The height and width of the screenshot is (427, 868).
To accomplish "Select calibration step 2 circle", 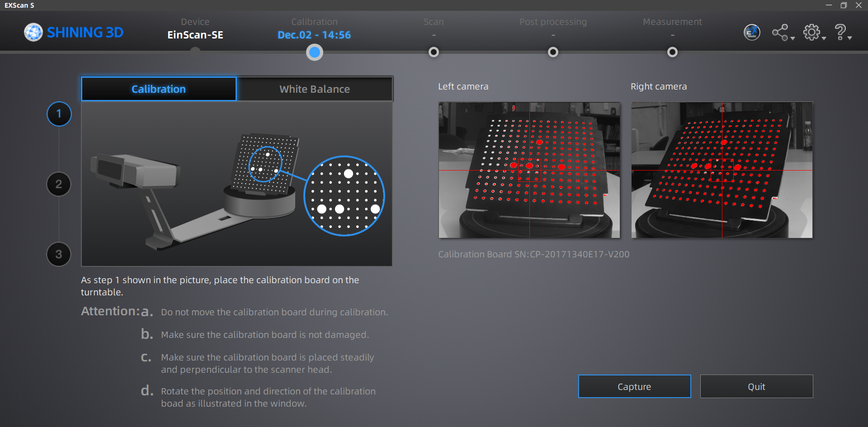I will coord(59,184).
